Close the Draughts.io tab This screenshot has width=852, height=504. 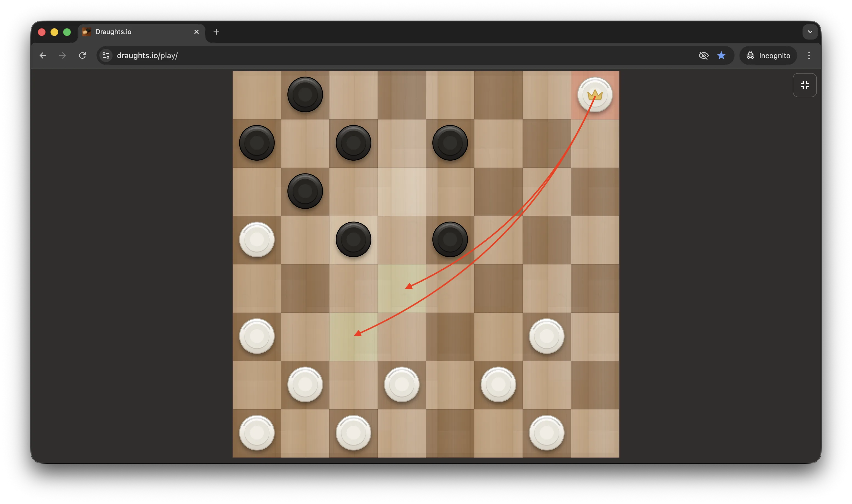[x=196, y=32]
